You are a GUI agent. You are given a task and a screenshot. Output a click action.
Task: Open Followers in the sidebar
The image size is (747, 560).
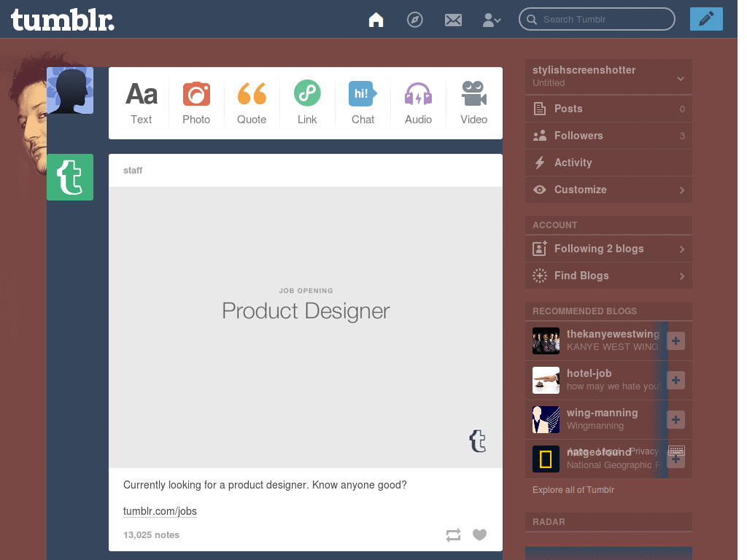pos(608,136)
